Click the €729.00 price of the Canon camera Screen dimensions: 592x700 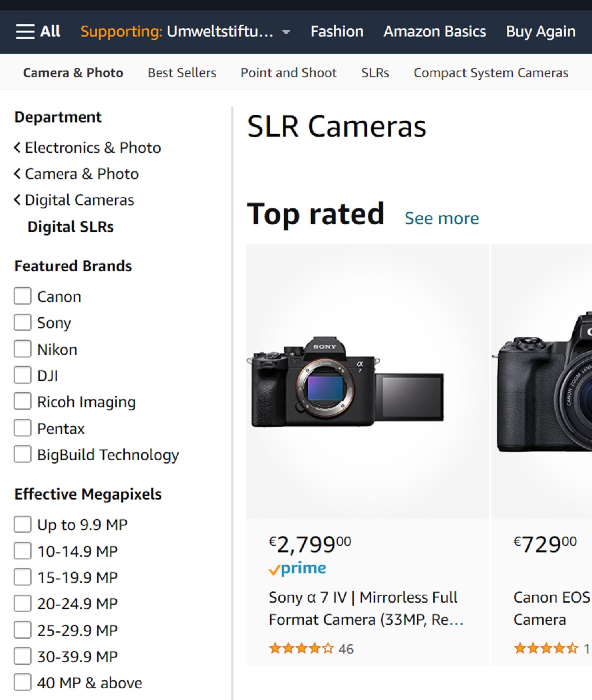(545, 544)
